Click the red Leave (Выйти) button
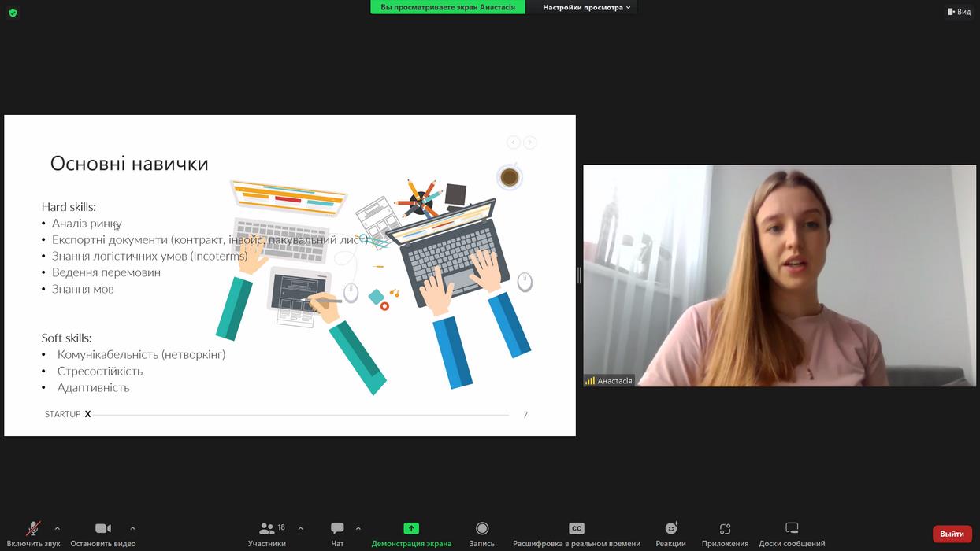The width and height of the screenshot is (980, 551). [x=952, y=534]
